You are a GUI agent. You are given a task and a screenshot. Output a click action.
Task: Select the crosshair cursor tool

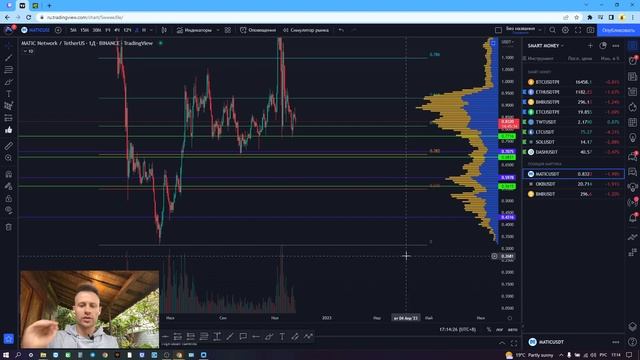(x=9, y=45)
